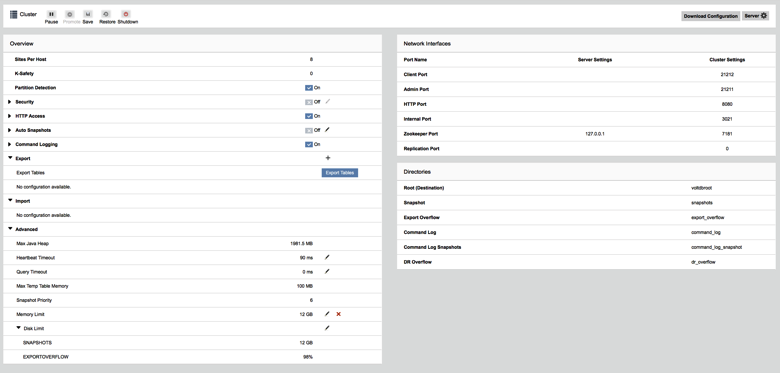Viewport: 780px width, 373px height.
Task: Select Cluster Settings column header
Action: [727, 60]
